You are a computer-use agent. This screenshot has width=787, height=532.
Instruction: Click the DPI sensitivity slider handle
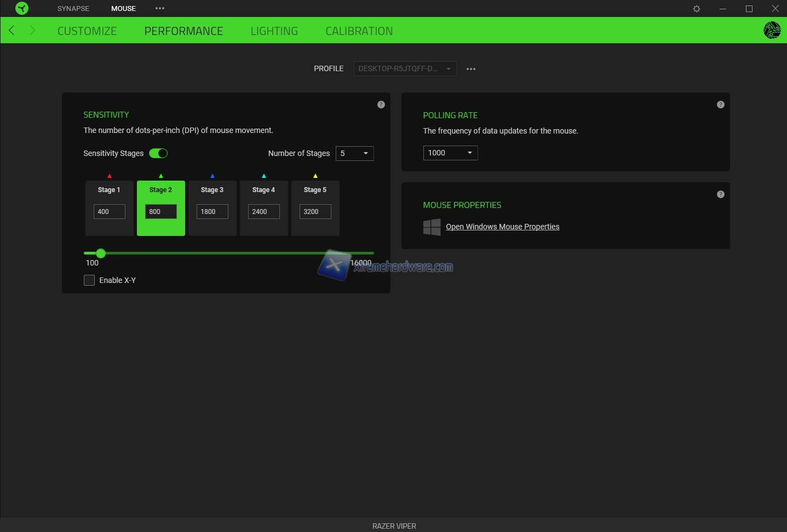click(x=101, y=253)
